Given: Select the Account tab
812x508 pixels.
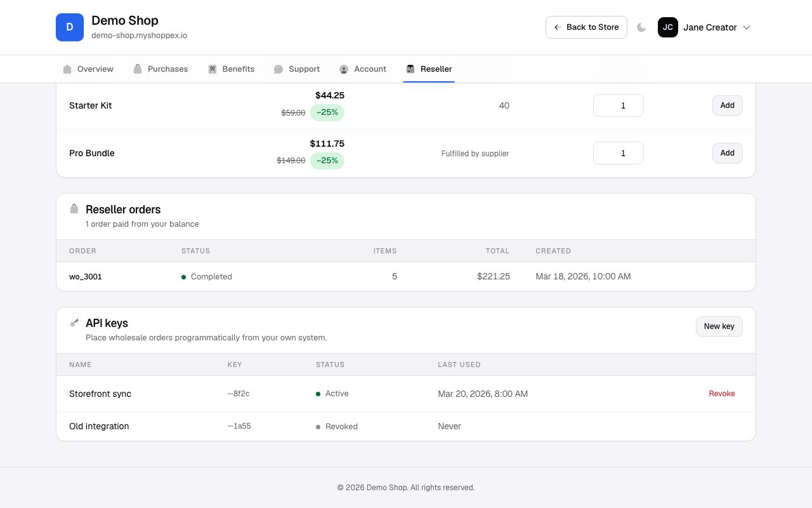Looking at the screenshot, I should click(363, 69).
